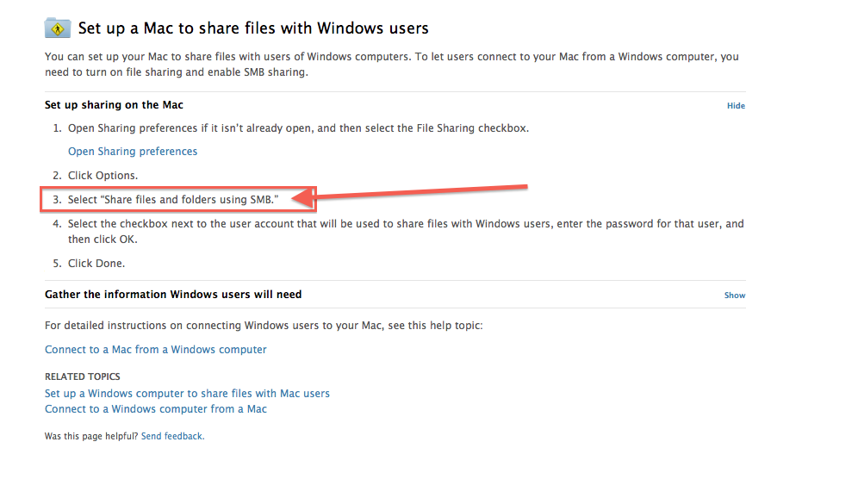
Task: Open Connect to a Mac from Windows topic
Action: pyautogui.click(x=155, y=350)
